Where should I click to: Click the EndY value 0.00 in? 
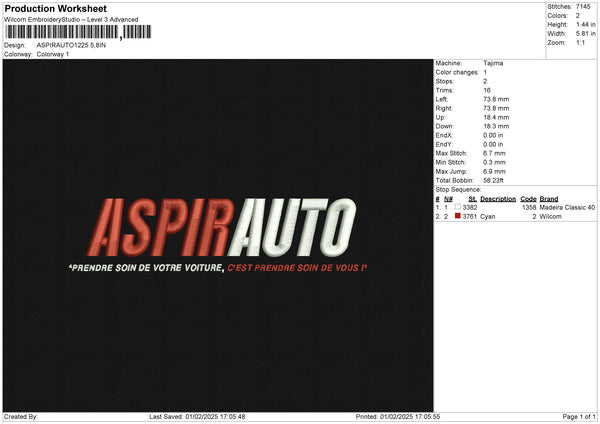click(493, 145)
